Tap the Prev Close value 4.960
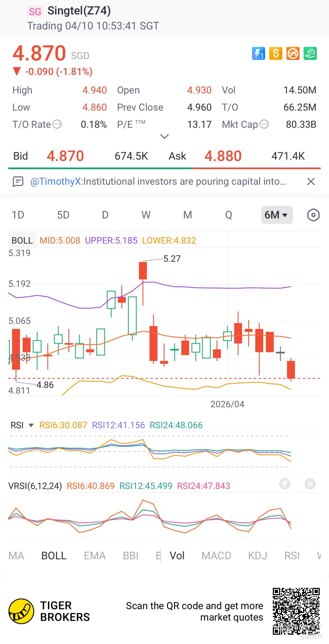329x644 pixels. point(199,107)
